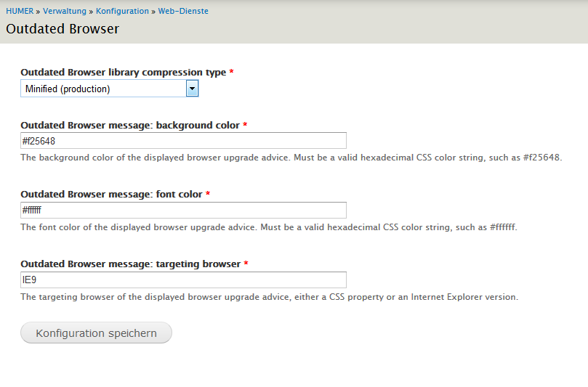
Task: Click the targeting browser label
Action: tap(131, 264)
